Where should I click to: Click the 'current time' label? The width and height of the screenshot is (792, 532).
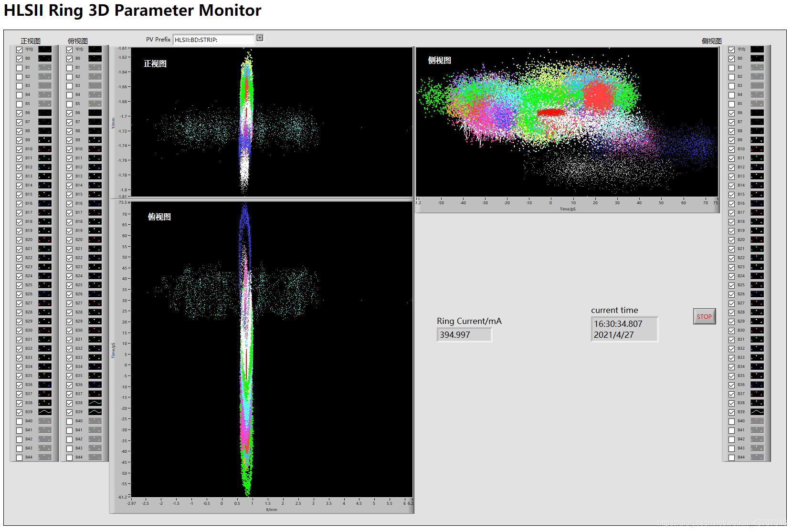(x=614, y=310)
